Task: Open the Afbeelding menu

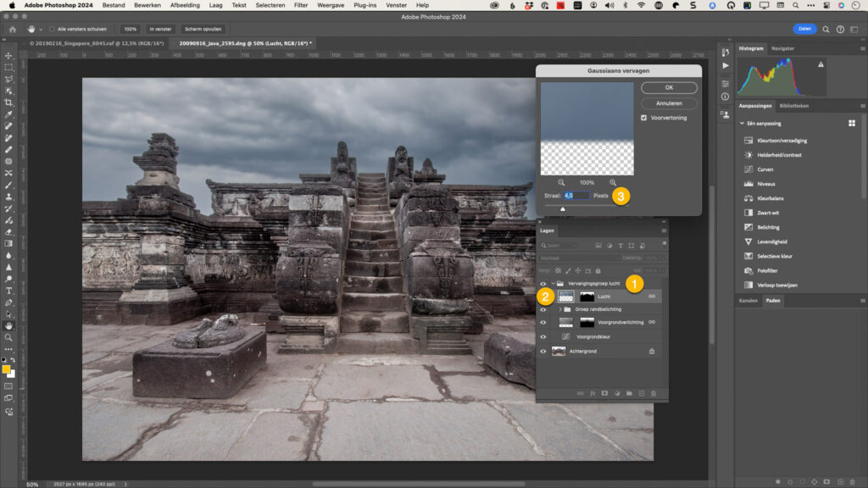Action: 185,5
